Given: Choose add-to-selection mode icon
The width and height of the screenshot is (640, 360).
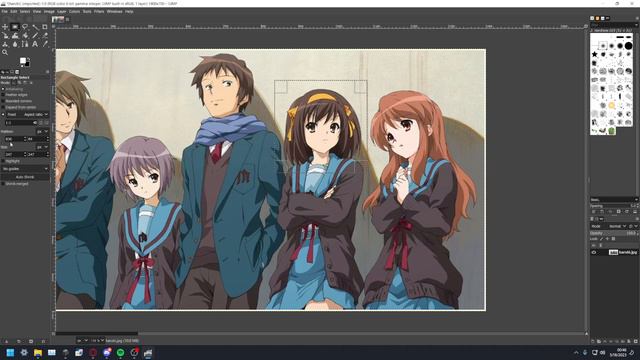Looking at the screenshot, I should (19, 83).
